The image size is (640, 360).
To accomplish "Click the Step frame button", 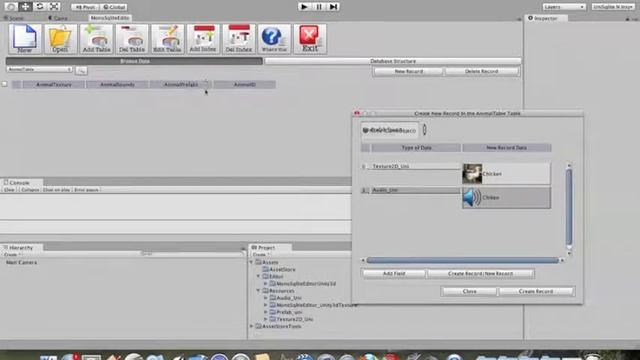I will (x=333, y=7).
